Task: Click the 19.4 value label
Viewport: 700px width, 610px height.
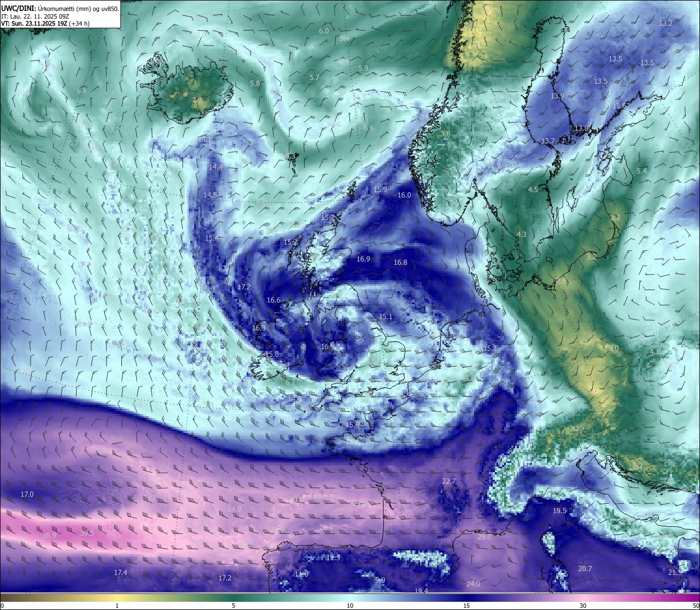Action: 421,590
